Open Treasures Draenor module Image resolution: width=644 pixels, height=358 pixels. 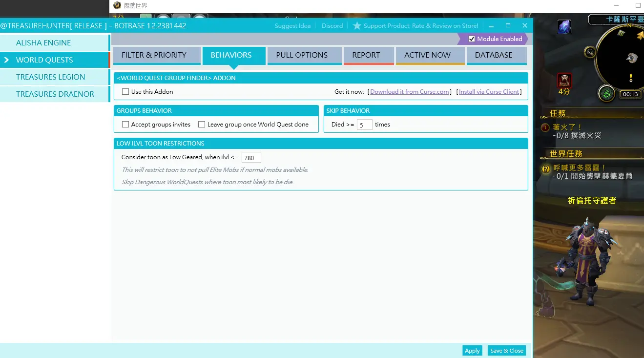[55, 94]
